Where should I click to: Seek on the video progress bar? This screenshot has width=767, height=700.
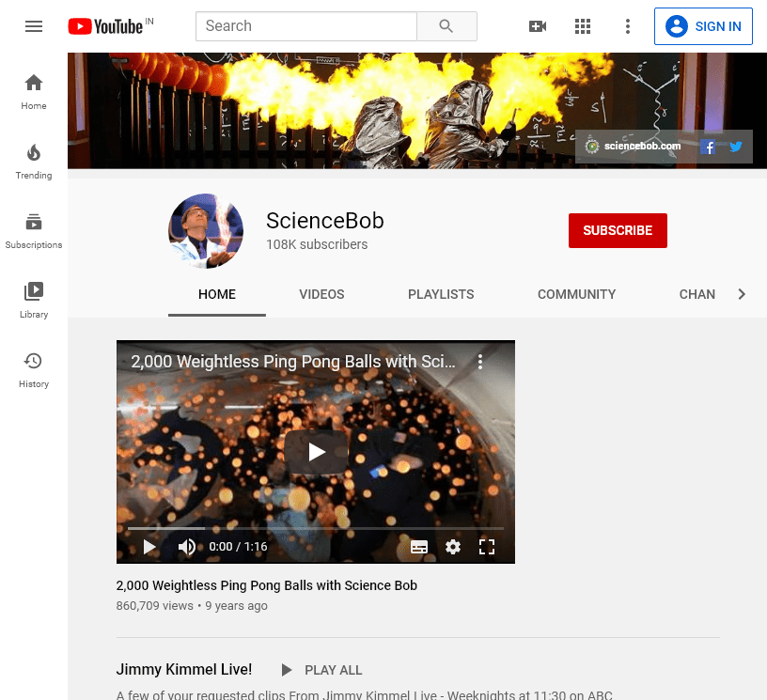click(316, 528)
